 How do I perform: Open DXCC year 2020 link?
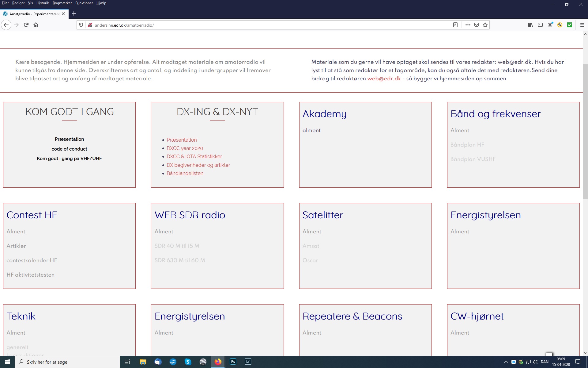[185, 148]
